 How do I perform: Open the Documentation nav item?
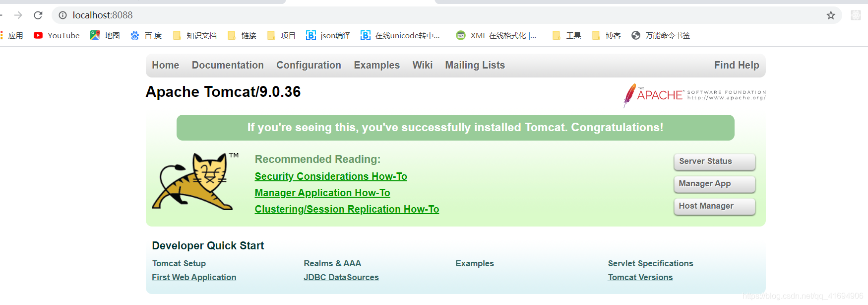228,65
